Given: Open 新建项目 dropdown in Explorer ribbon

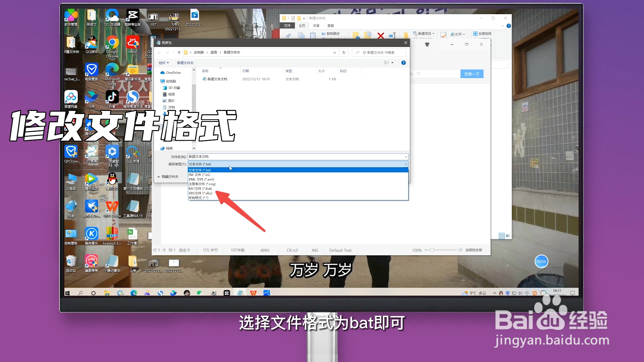Looking at the screenshot, I should [424, 34].
